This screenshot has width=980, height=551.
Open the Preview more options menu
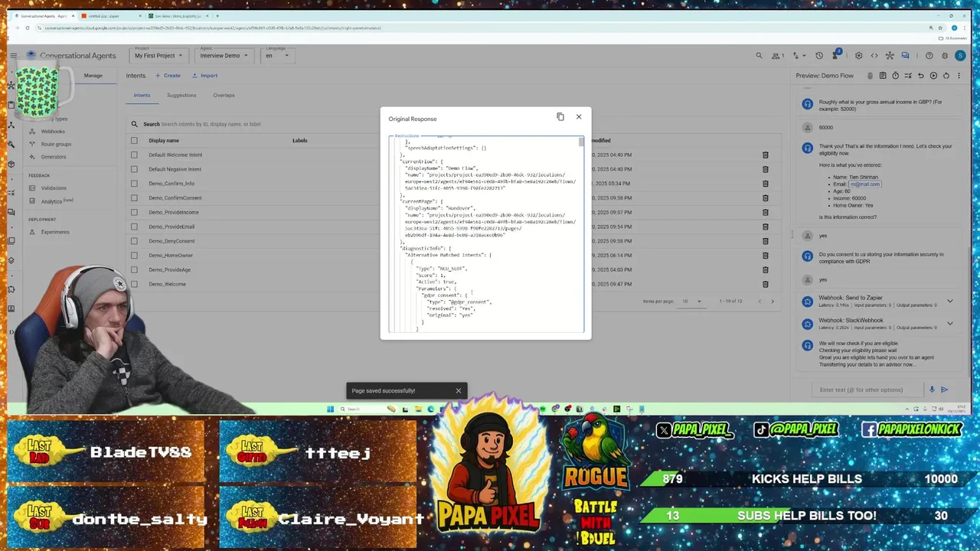pyautogui.click(x=959, y=76)
